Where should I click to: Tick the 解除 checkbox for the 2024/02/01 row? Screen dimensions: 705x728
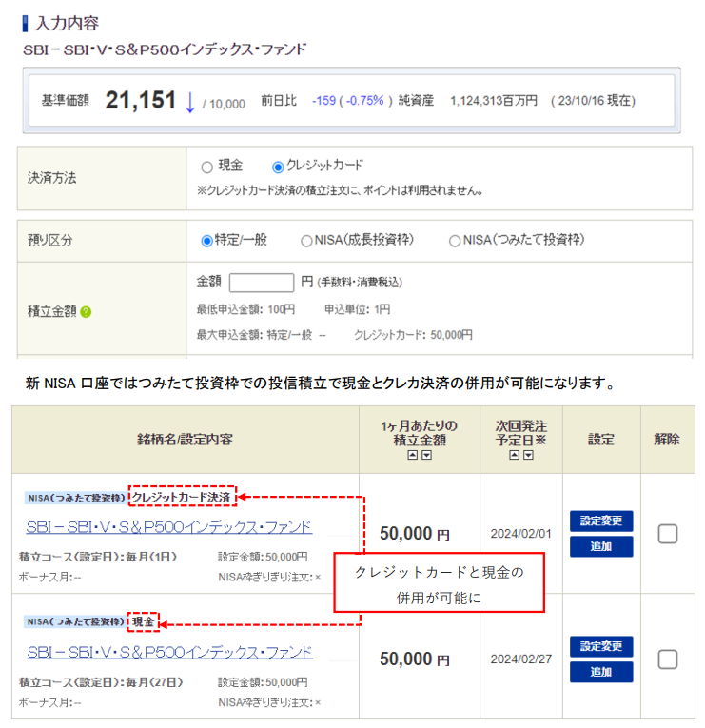[667, 534]
